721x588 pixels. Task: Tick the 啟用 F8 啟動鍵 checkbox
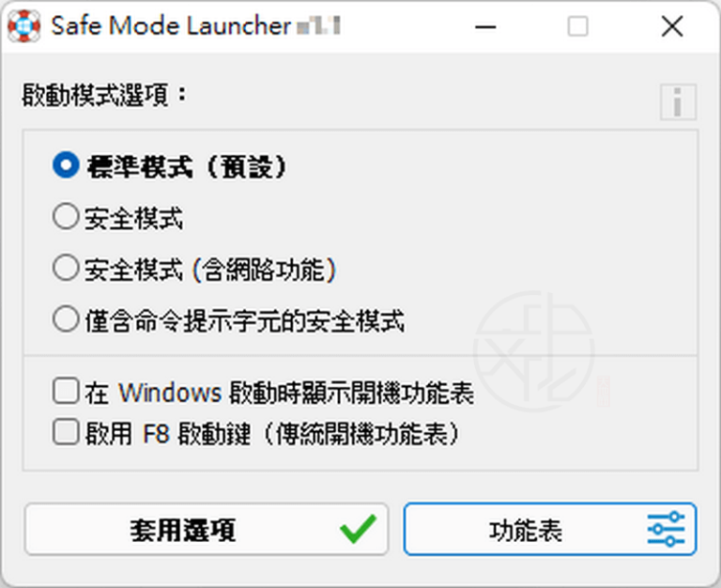tap(66, 431)
